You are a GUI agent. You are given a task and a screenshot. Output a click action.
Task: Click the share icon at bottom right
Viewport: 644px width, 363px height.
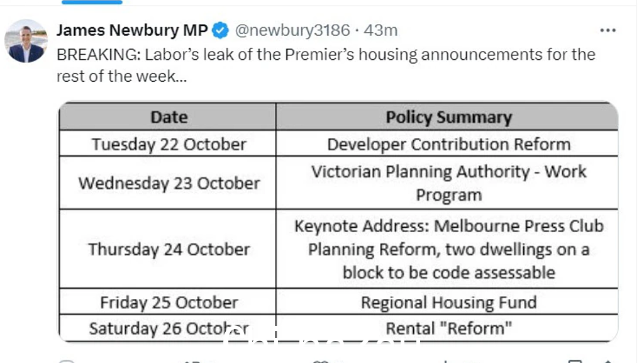(608, 361)
